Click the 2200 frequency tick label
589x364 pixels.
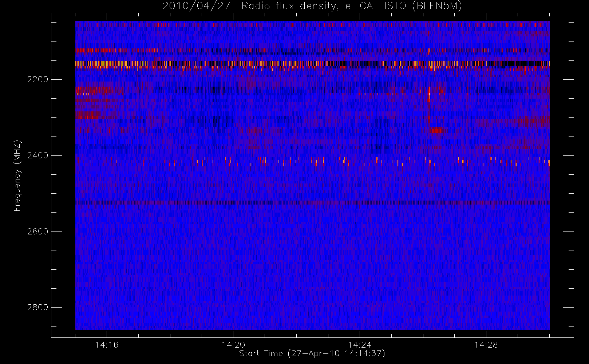[x=37, y=79]
